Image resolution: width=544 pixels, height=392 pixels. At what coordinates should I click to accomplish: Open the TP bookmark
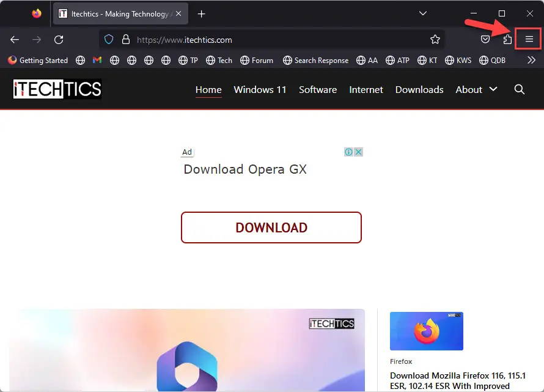coord(188,60)
